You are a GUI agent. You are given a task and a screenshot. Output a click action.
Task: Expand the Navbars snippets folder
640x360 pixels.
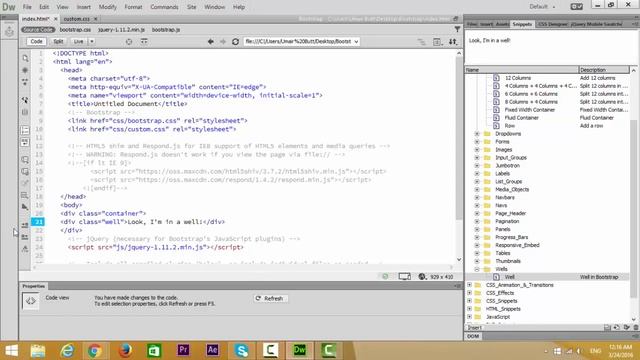coord(477,198)
